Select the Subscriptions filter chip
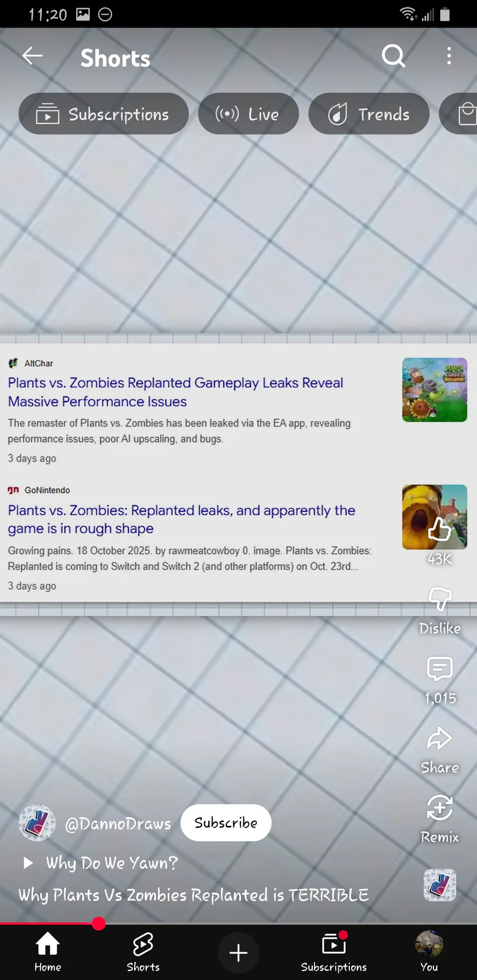 (x=103, y=114)
